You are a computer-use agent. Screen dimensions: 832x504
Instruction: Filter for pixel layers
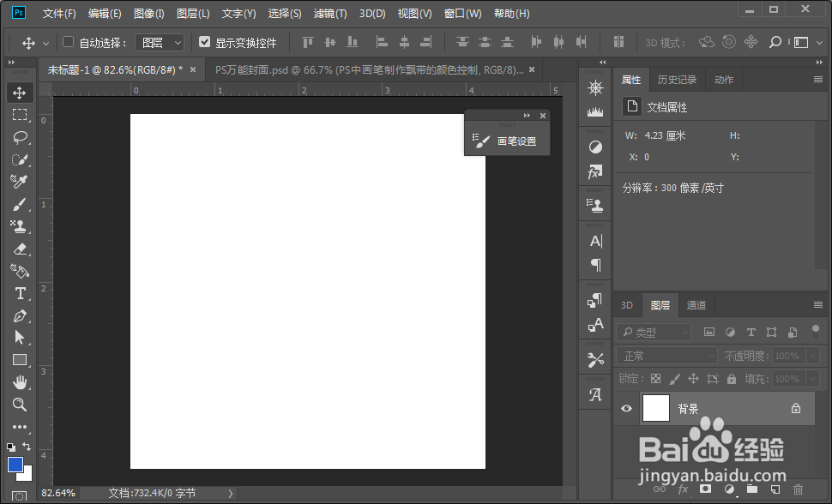click(708, 332)
